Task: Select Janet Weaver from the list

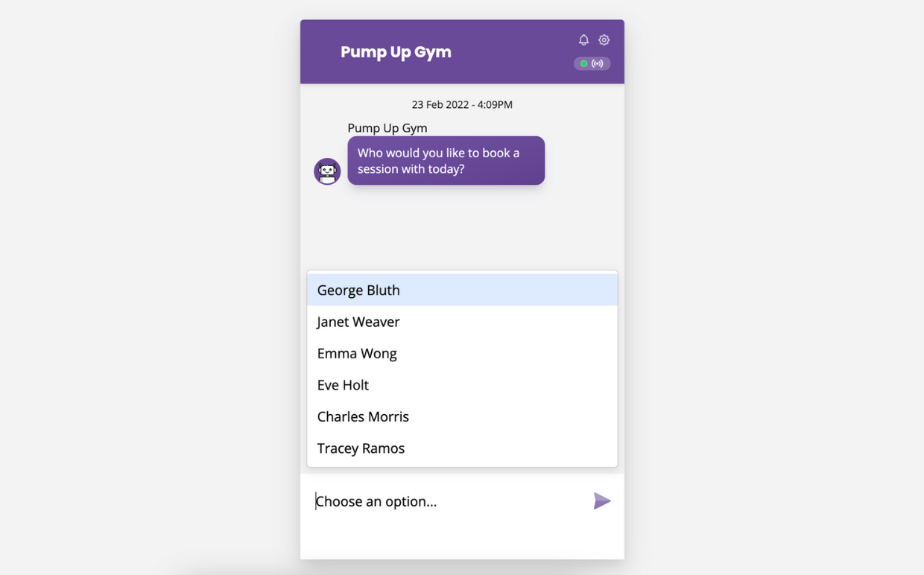Action: [462, 322]
